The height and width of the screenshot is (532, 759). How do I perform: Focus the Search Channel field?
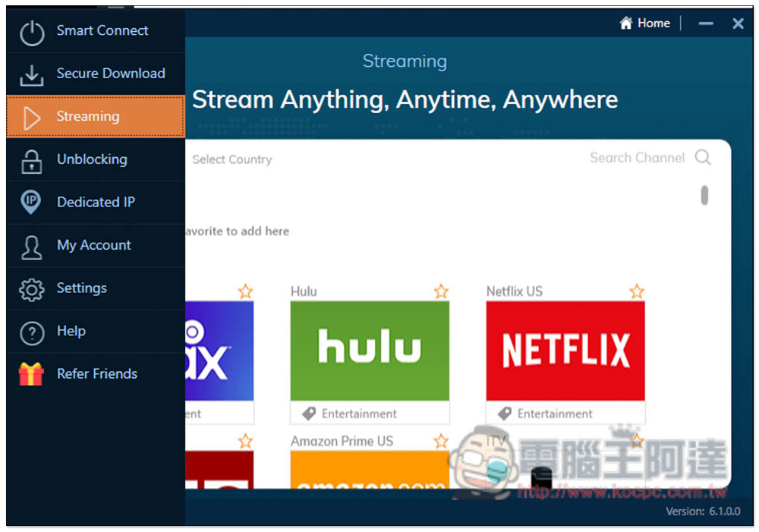[637, 158]
